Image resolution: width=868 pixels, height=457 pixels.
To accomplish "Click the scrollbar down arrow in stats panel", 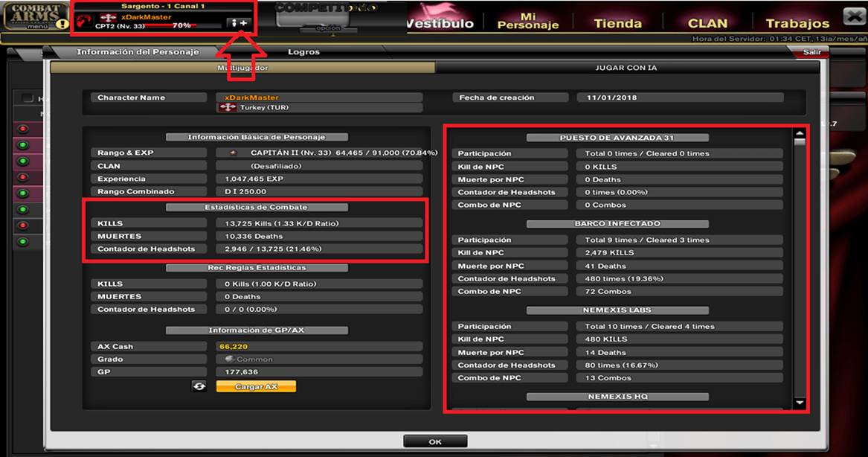I will pos(800,403).
